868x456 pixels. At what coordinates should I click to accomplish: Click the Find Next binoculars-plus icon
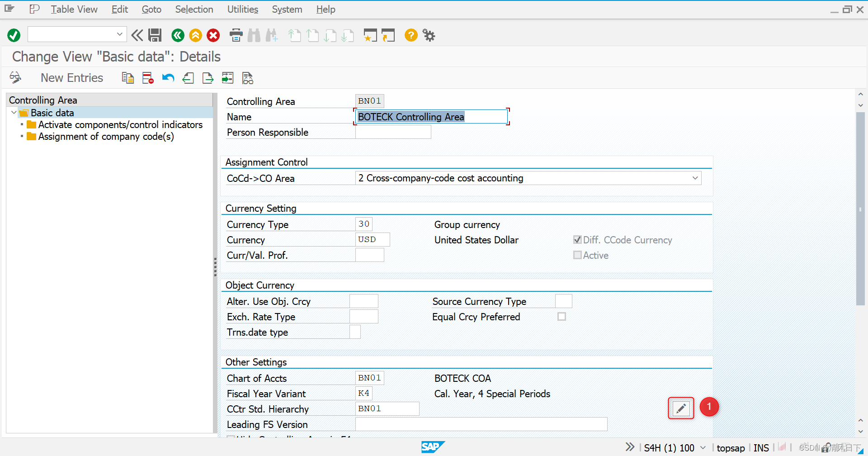(272, 35)
